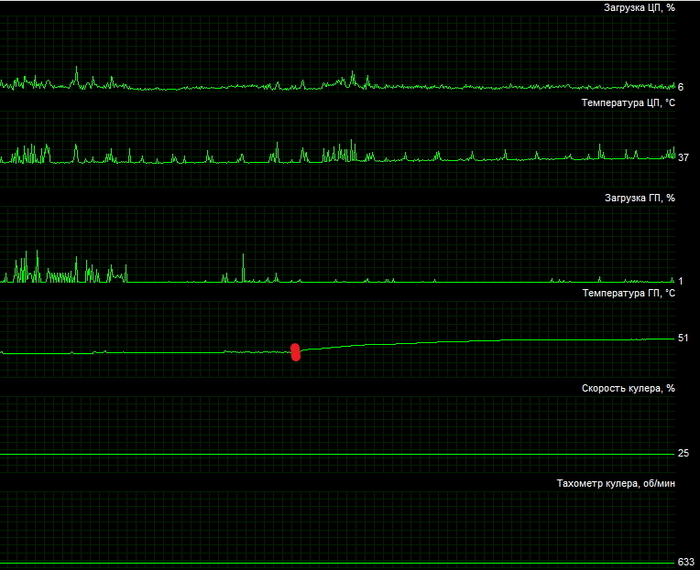Click the cooler speed current value 25
This screenshot has width=700, height=570.
pos(683,453)
